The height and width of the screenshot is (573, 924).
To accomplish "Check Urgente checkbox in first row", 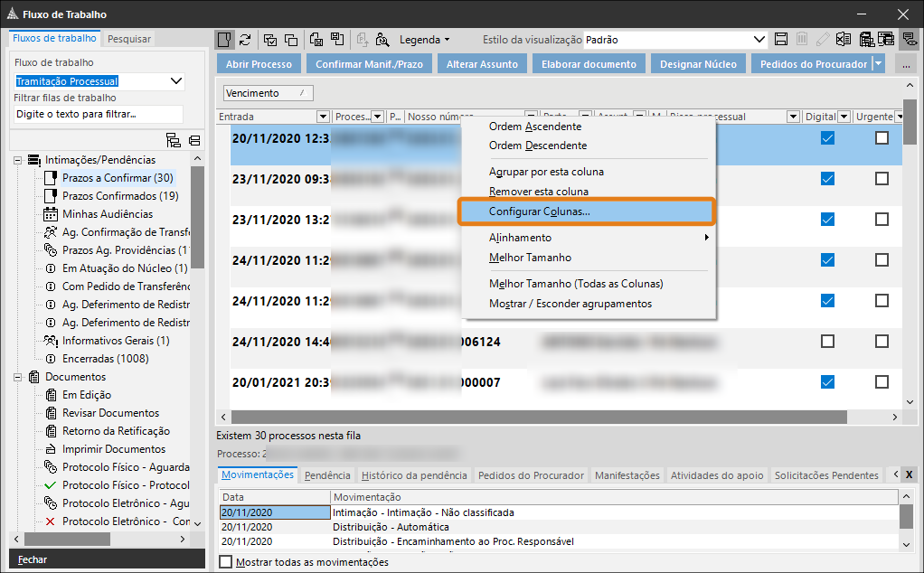I will 882,138.
